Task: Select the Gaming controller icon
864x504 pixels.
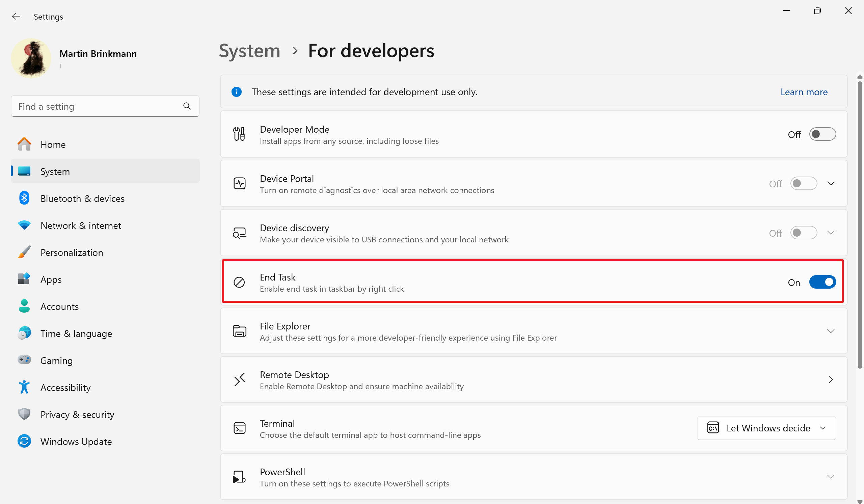Action: (x=24, y=360)
